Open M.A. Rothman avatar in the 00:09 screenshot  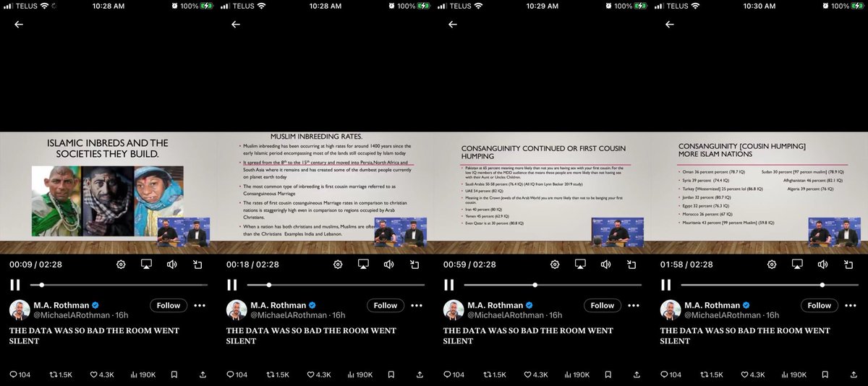[x=19, y=309]
